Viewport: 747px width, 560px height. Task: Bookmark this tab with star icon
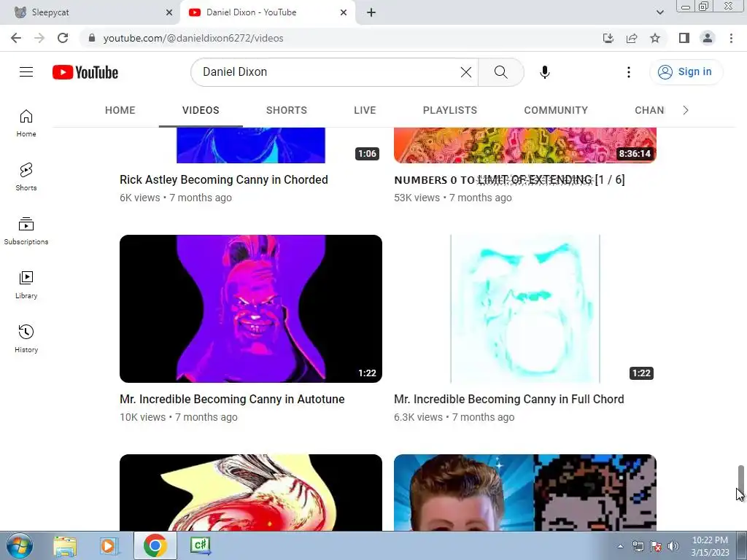click(x=655, y=38)
